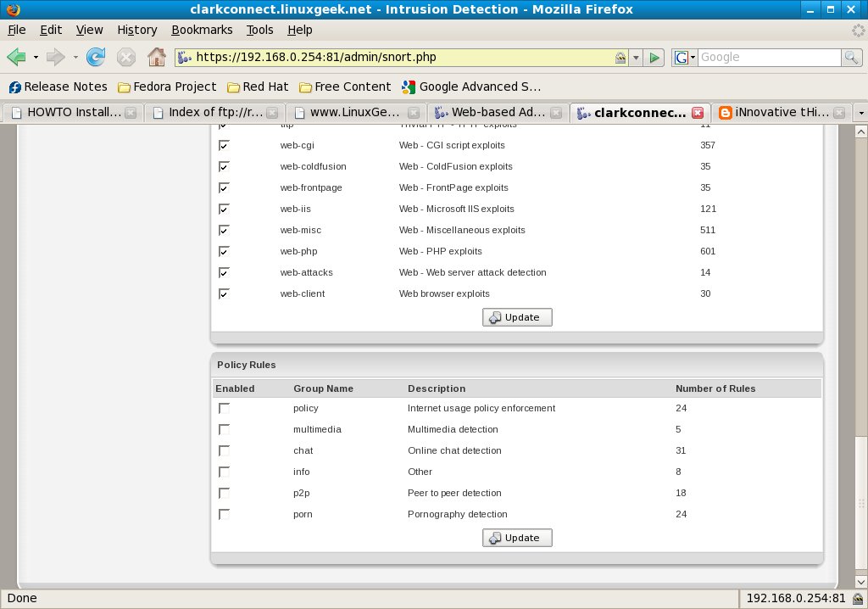
Task: Close the active clarkconnect tab
Action: [698, 113]
